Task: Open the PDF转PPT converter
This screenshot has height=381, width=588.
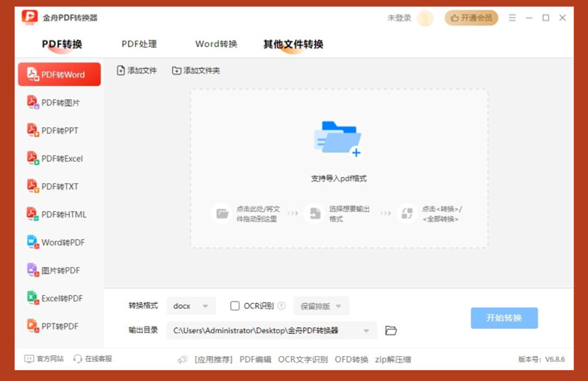Action: pos(60,131)
